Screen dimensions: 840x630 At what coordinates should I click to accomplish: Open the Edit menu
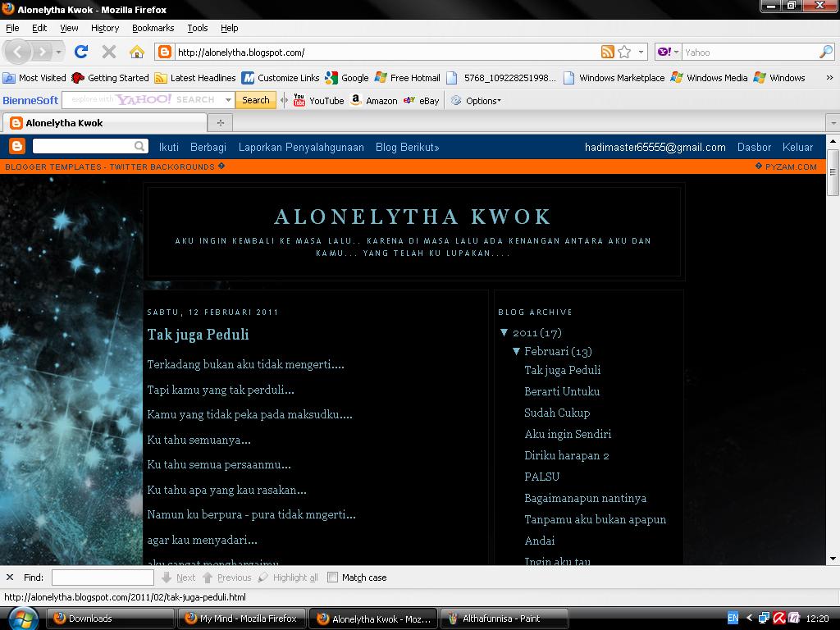coord(39,28)
